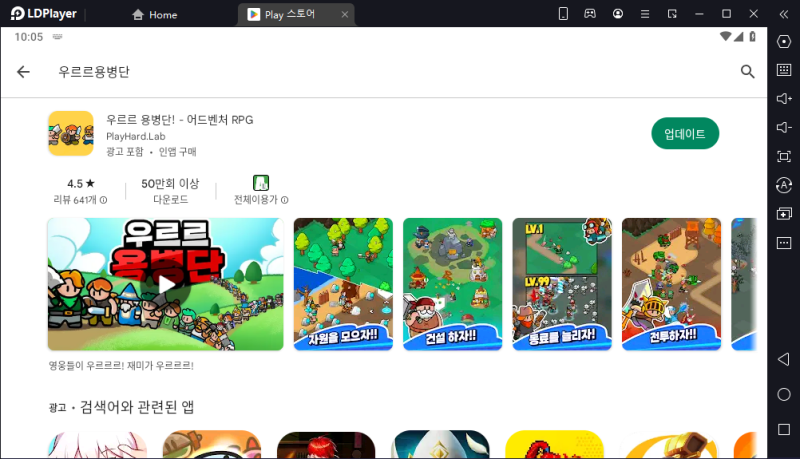This screenshot has height=459, width=800.
Task: Open the keyboard mapping icon
Action: pyautogui.click(x=784, y=70)
